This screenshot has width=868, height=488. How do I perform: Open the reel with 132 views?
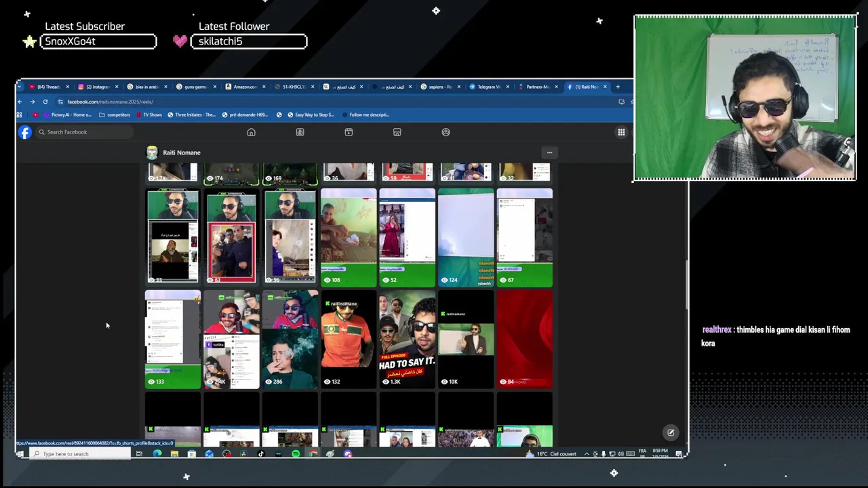(x=349, y=339)
